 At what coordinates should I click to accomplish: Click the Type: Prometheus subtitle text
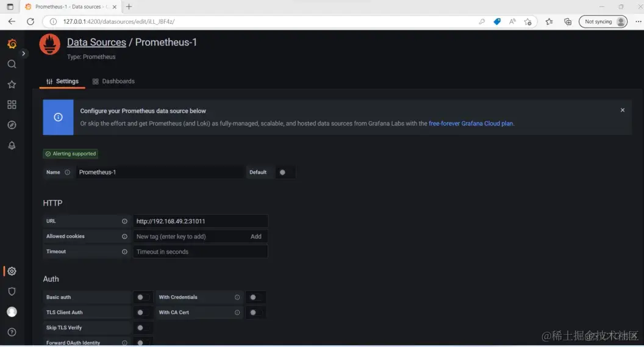91,57
